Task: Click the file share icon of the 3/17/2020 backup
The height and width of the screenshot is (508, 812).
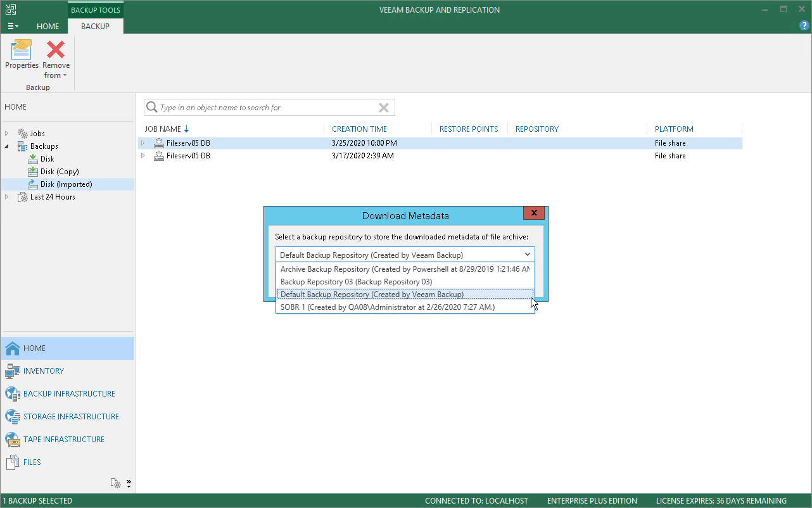Action: [x=159, y=156]
